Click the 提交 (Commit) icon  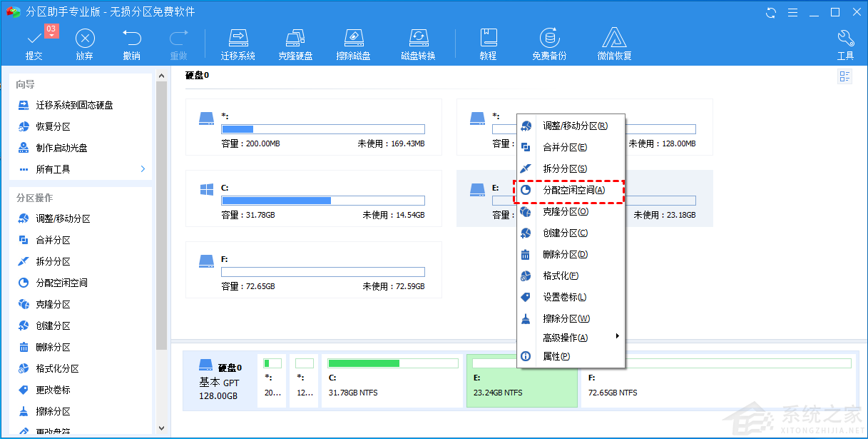click(x=34, y=43)
